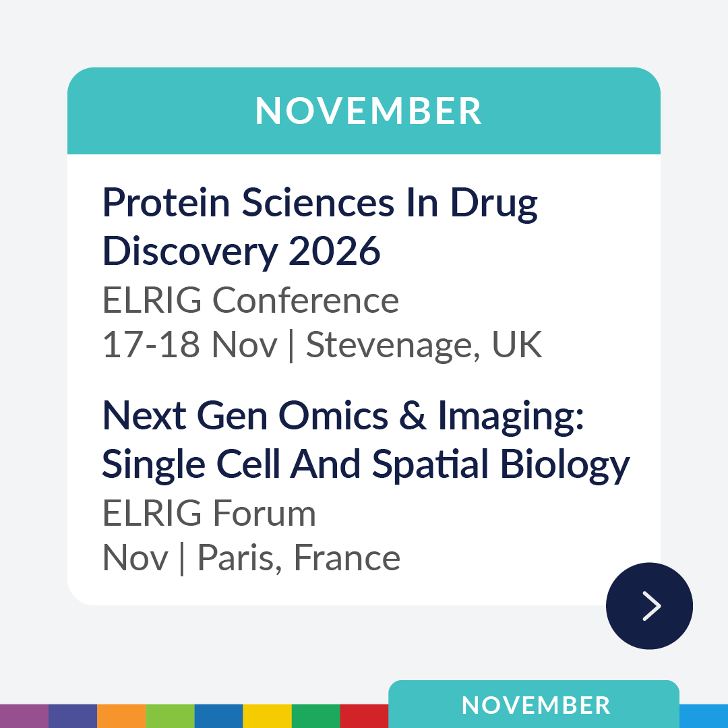
Task: Select the light green month segment
Action: [x=170, y=716]
